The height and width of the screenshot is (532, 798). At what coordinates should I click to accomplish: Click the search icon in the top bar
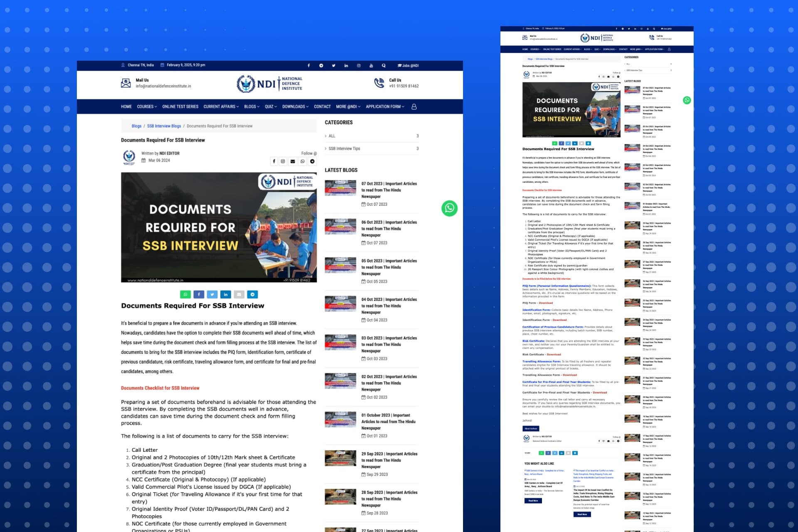click(383, 65)
